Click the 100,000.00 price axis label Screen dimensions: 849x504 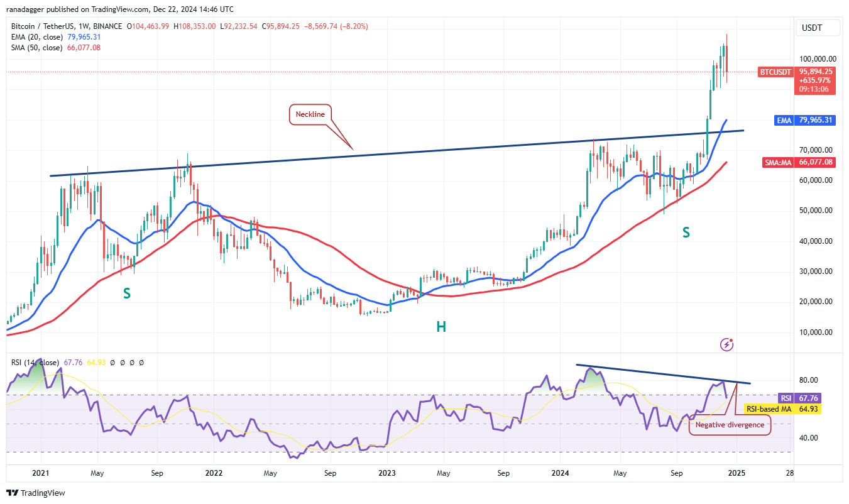pyautogui.click(x=817, y=59)
